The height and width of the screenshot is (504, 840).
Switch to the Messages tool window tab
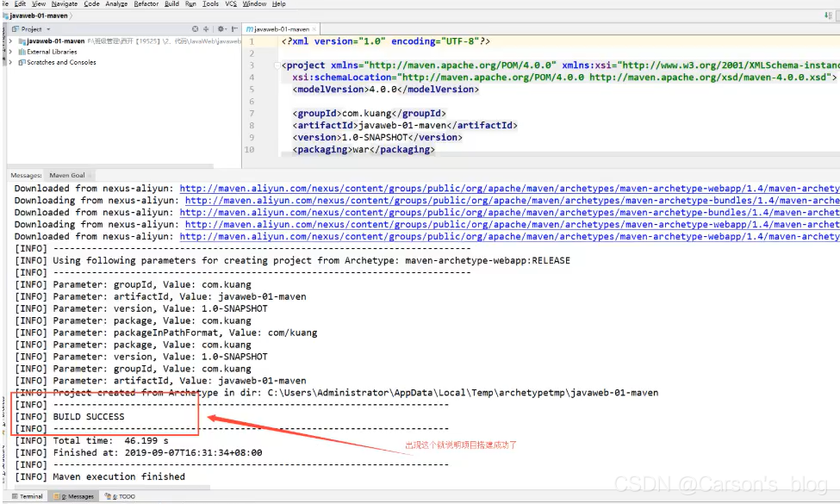[74, 496]
